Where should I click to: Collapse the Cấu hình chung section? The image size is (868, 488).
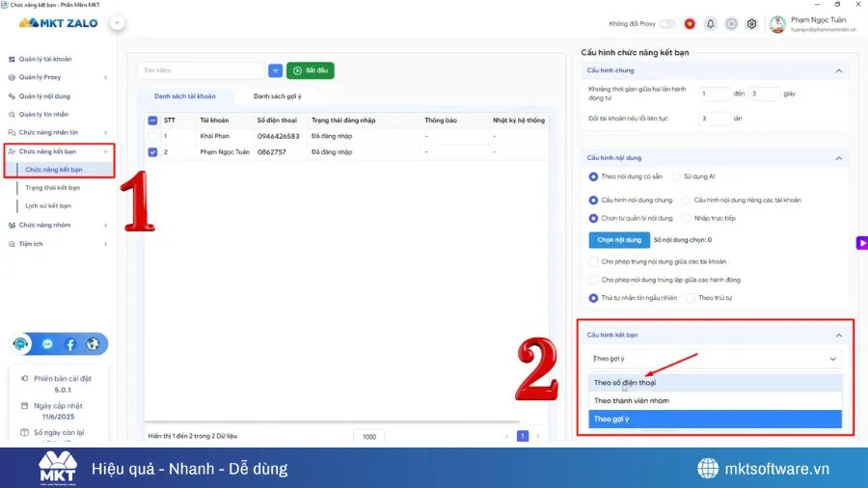pyautogui.click(x=839, y=70)
